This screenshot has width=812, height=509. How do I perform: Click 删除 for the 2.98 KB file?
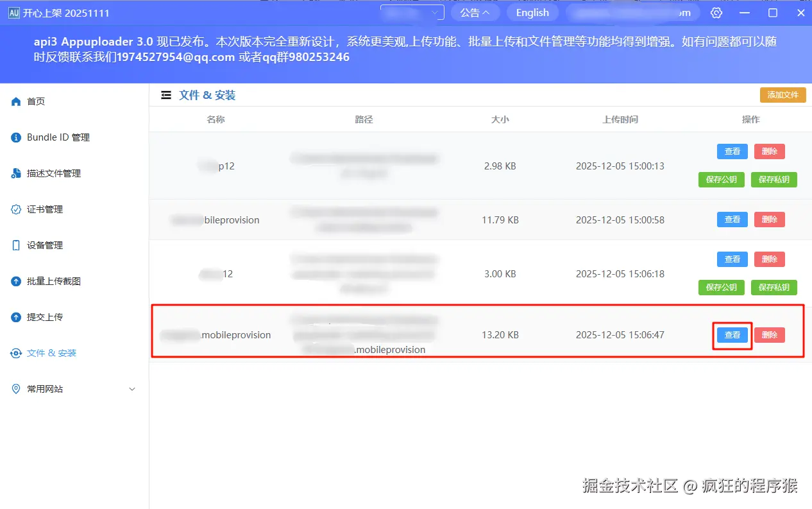click(770, 151)
